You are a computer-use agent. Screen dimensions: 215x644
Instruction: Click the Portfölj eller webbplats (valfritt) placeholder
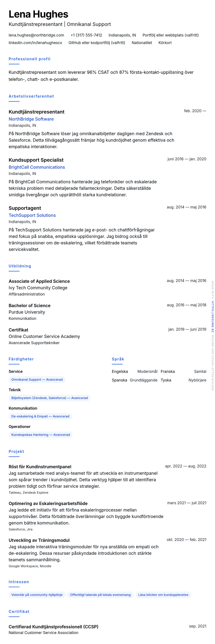pyautogui.click(x=170, y=35)
